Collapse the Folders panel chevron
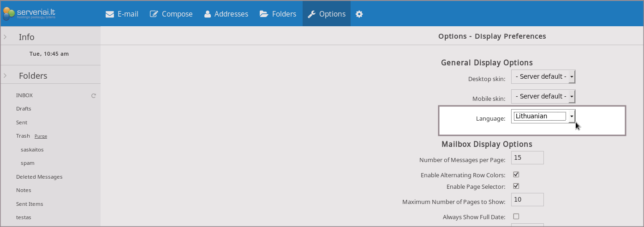The image size is (644, 227). point(5,76)
